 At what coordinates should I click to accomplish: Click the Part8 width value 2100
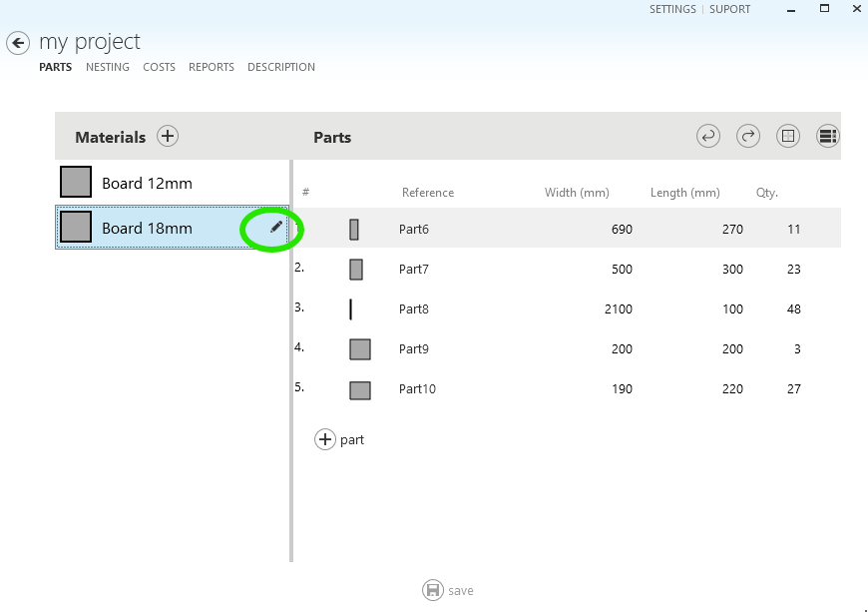click(618, 309)
